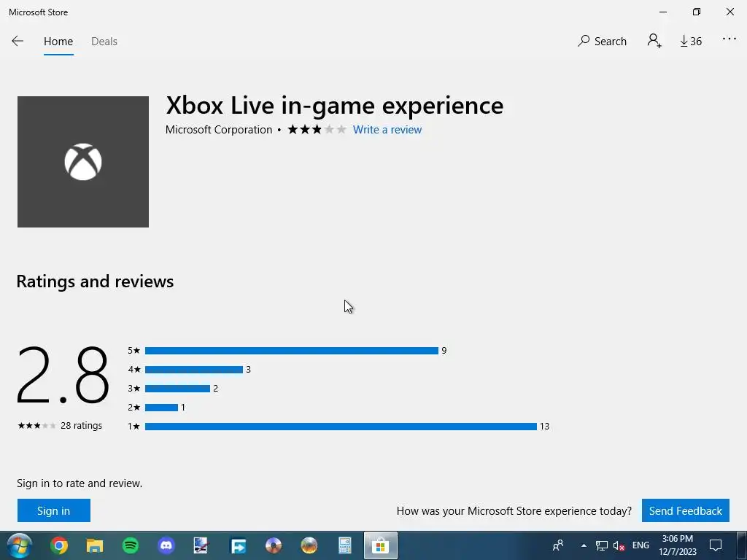
Task: Click the network tray icon
Action: coord(602,545)
